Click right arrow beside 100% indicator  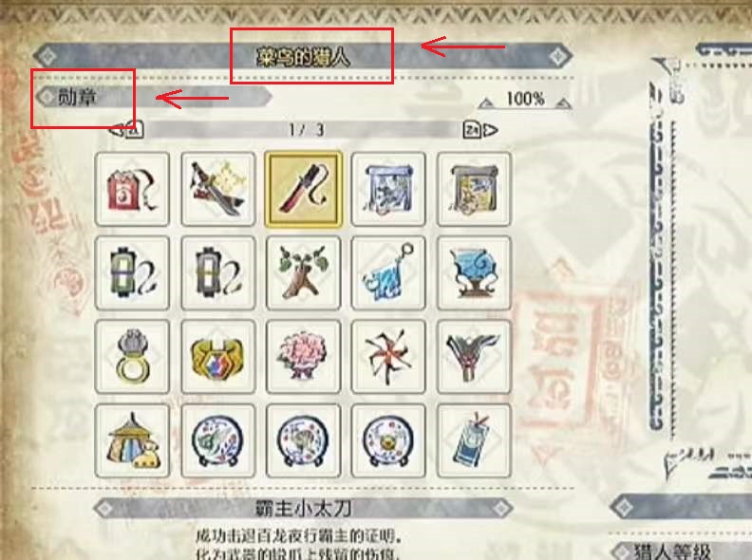point(563,103)
